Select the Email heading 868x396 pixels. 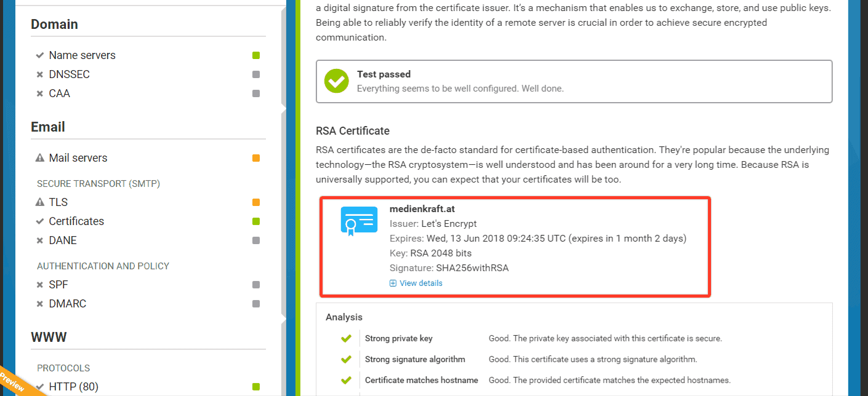(x=48, y=127)
